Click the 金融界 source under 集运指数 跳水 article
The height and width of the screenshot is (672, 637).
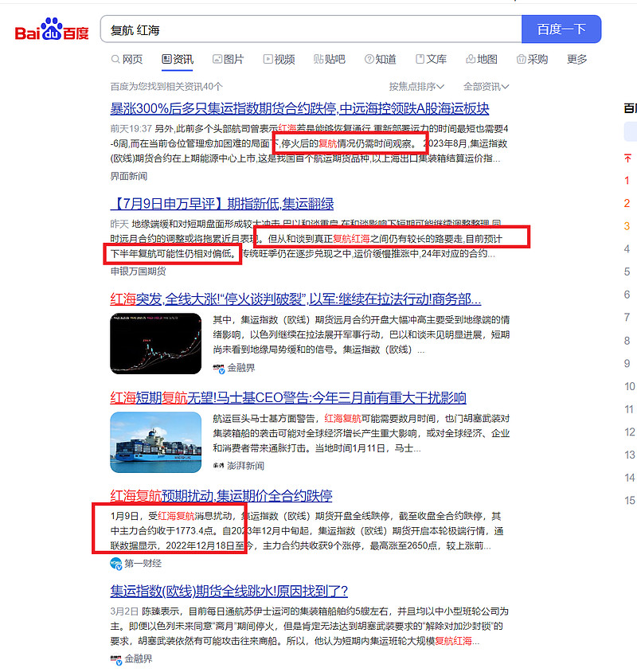pyautogui.click(x=138, y=658)
